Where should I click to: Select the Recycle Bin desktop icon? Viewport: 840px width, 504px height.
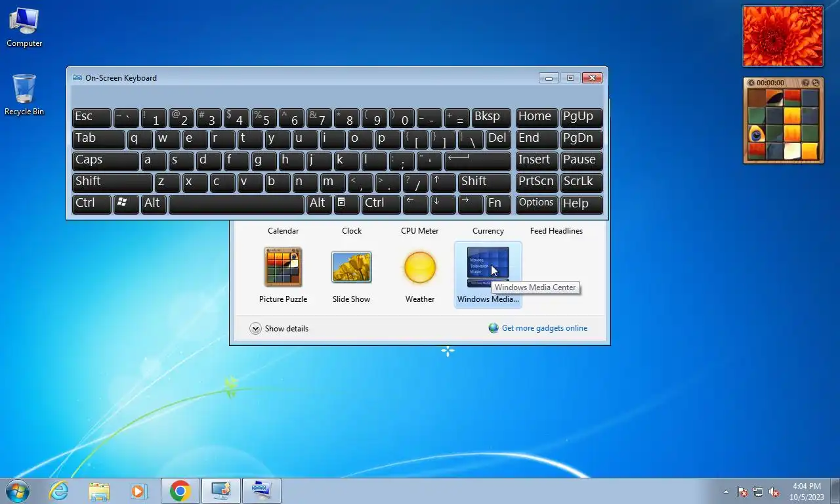(x=24, y=95)
